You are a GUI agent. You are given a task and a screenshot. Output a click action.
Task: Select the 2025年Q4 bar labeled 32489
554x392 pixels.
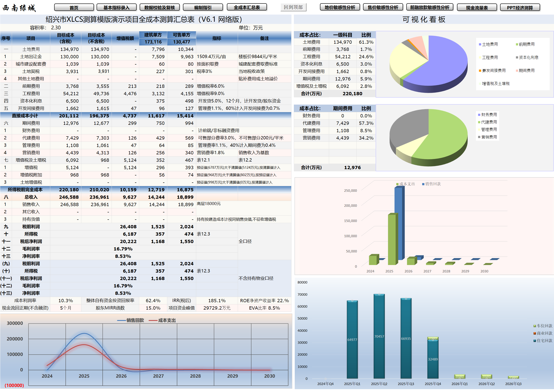pyautogui.click(x=433, y=359)
